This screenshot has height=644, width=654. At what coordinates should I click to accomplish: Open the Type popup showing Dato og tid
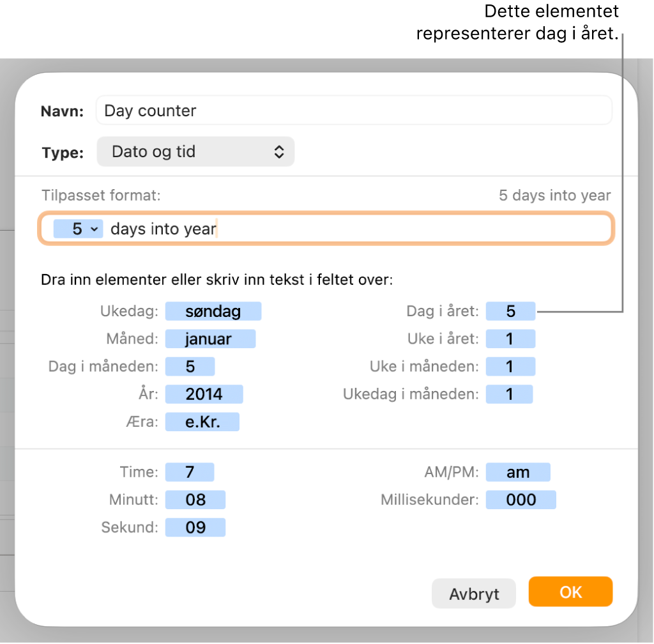(195, 152)
